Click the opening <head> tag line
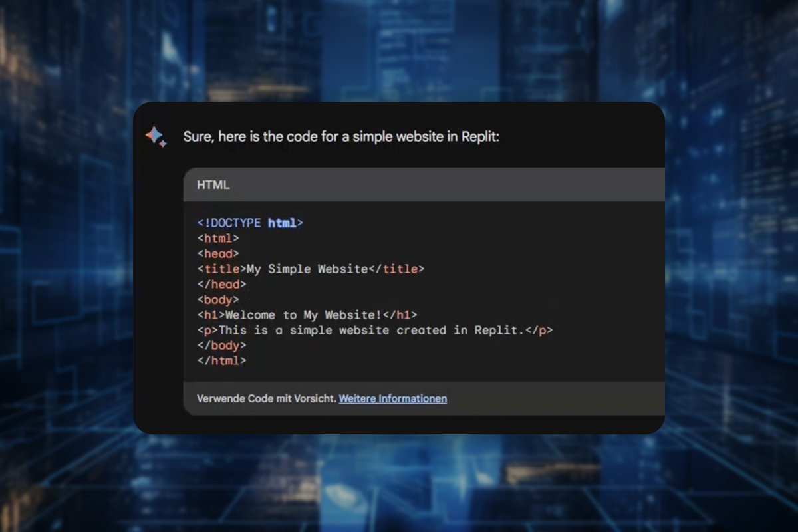The width and height of the screenshot is (798, 532). click(x=218, y=253)
